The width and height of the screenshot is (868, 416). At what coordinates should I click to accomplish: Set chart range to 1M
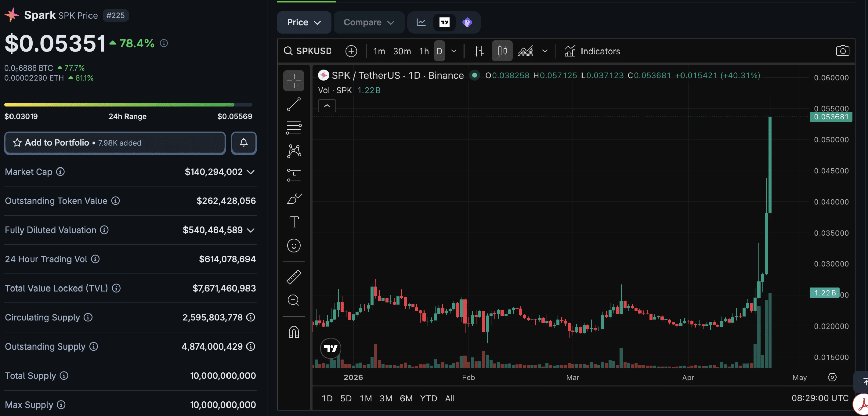pyautogui.click(x=366, y=398)
